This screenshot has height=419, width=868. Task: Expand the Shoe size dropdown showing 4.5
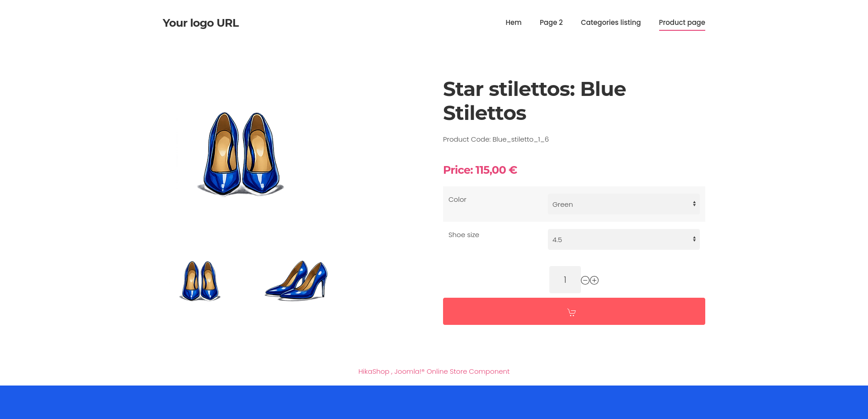[623, 239]
